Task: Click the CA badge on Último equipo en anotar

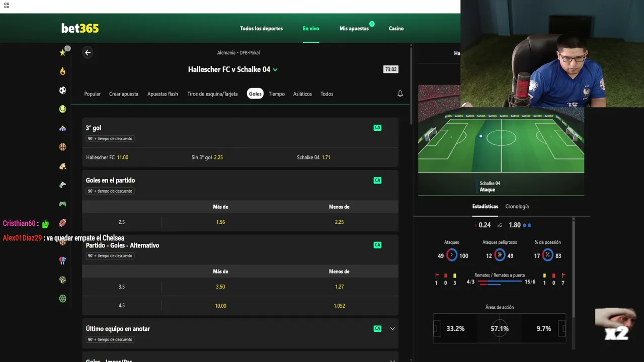Action: pyautogui.click(x=377, y=328)
